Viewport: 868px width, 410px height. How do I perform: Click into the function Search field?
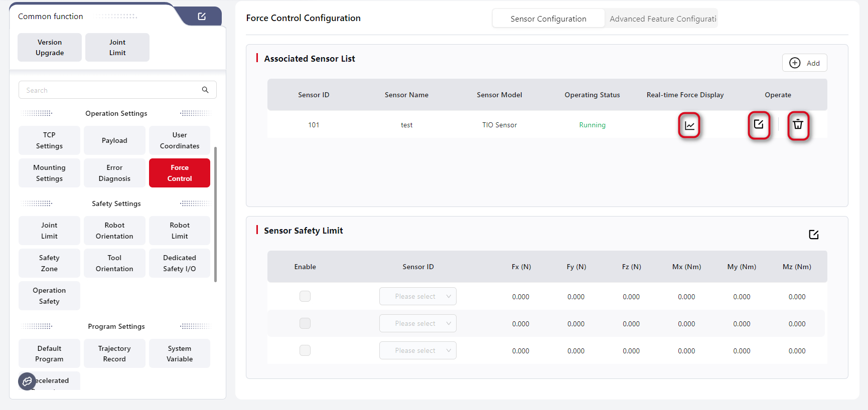click(x=110, y=90)
